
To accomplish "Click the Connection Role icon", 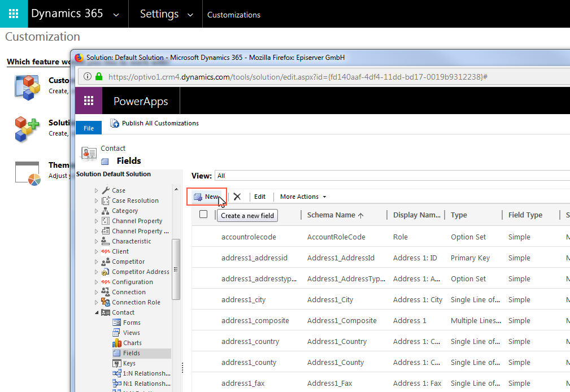I will [106, 302].
